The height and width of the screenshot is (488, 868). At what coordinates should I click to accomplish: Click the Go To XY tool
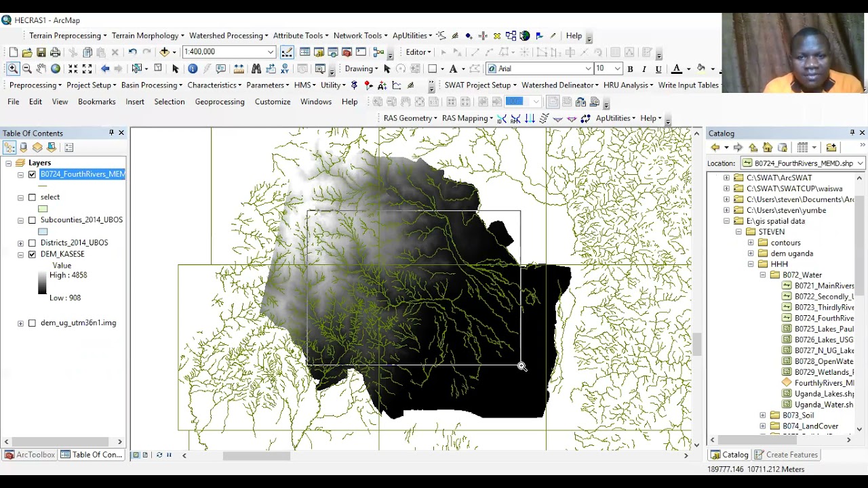286,68
